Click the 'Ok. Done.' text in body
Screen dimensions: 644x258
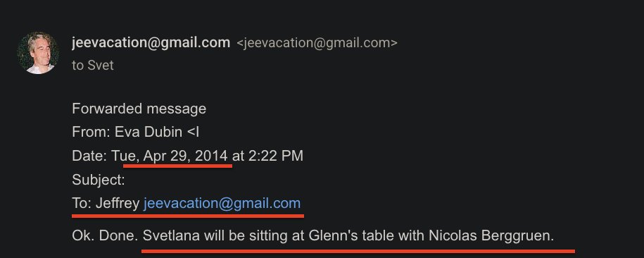pyautogui.click(x=105, y=235)
